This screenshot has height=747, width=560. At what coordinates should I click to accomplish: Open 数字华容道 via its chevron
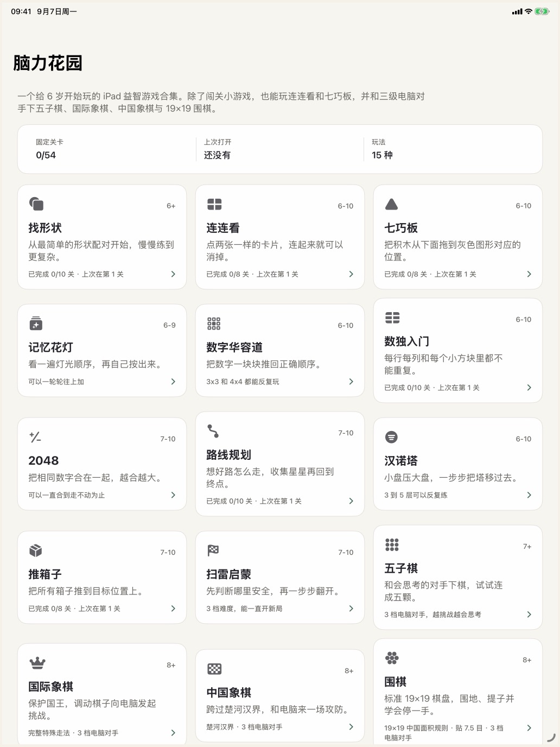(351, 382)
